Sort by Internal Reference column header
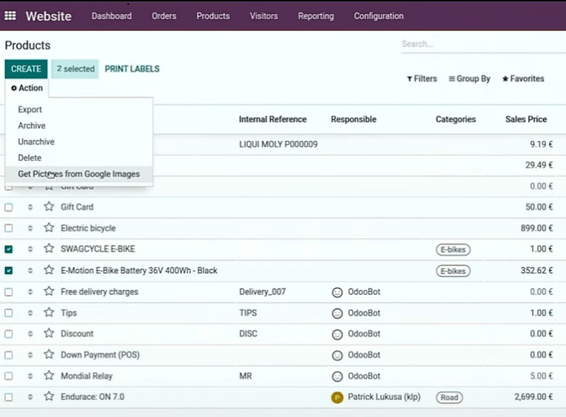 (273, 119)
